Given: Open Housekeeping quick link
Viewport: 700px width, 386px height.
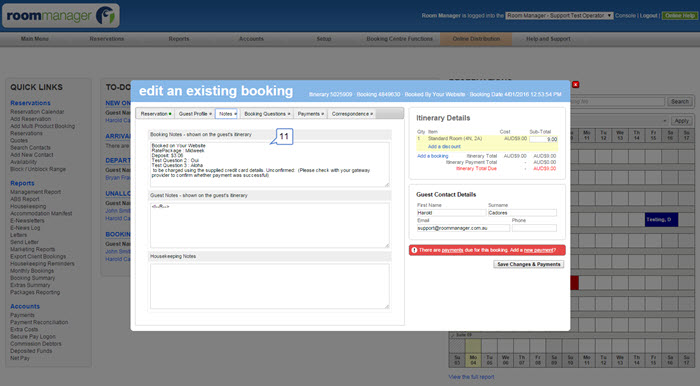Looking at the screenshot, I should [x=28, y=206].
